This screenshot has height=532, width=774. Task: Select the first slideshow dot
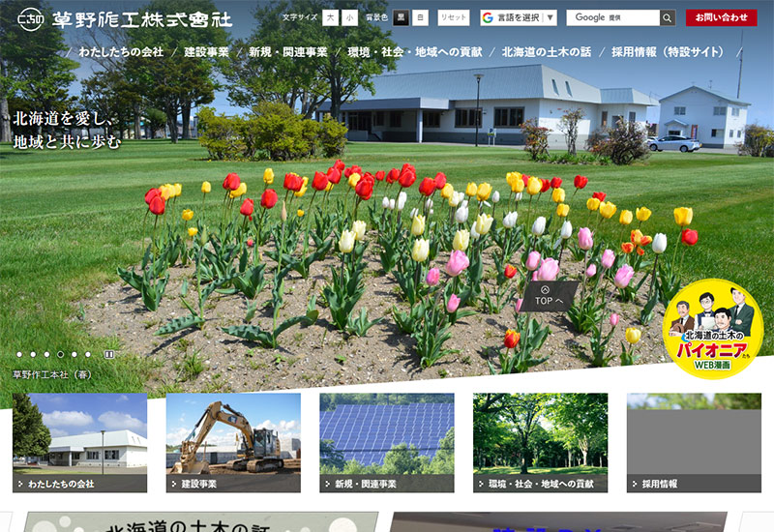coord(19,354)
